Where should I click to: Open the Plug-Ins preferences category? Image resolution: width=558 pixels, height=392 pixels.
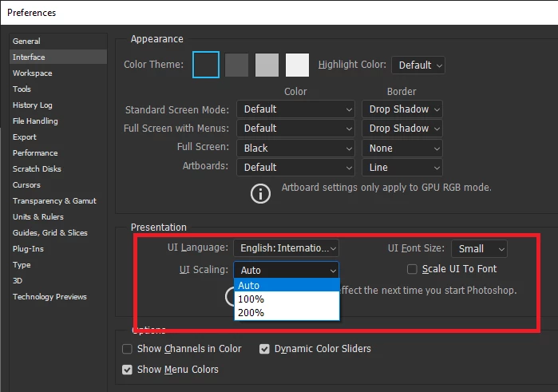pyautogui.click(x=58, y=249)
